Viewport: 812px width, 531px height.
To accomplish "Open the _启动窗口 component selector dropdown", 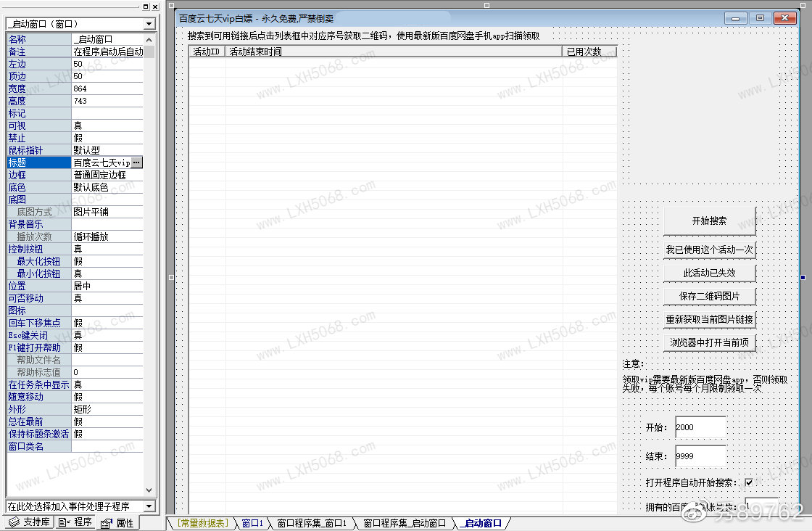I will coord(149,24).
